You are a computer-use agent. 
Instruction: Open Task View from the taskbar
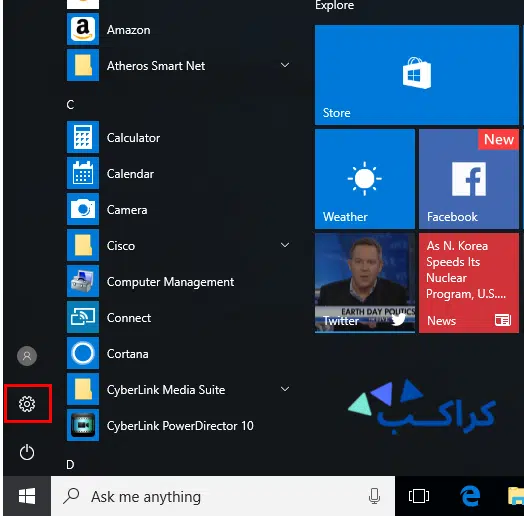(419, 496)
